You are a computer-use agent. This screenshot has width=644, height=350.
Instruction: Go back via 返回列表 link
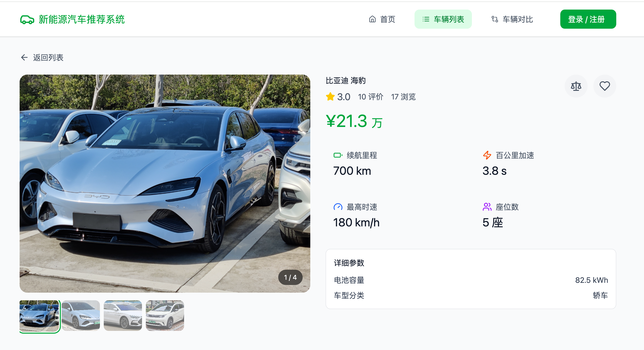(x=48, y=58)
